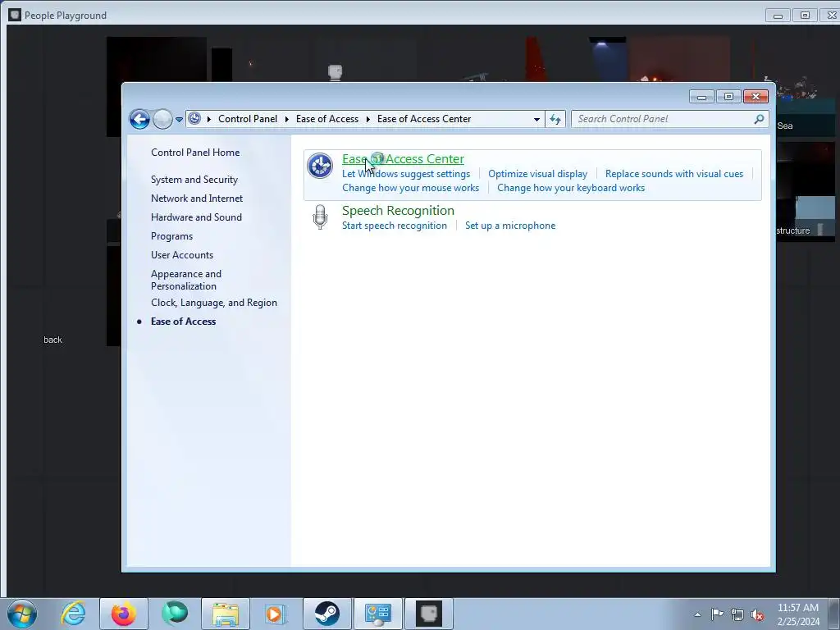The width and height of the screenshot is (840, 630).
Task: Go to System and Security
Action: point(194,180)
